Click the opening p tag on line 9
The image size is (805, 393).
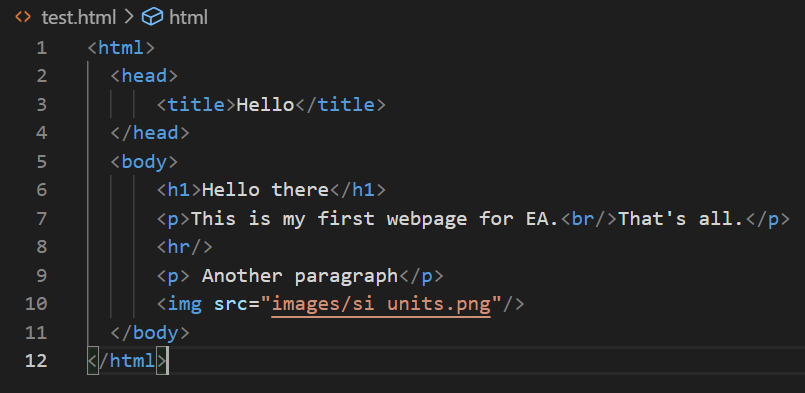coord(173,276)
